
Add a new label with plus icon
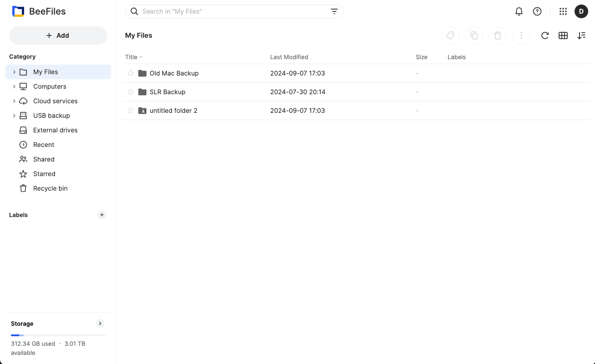pyautogui.click(x=102, y=215)
